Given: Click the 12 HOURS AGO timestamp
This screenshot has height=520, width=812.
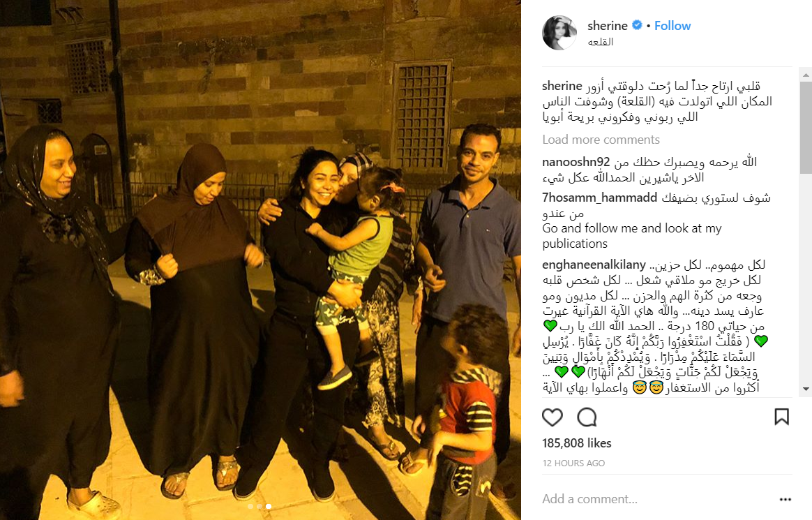Looking at the screenshot, I should pyautogui.click(x=573, y=463).
